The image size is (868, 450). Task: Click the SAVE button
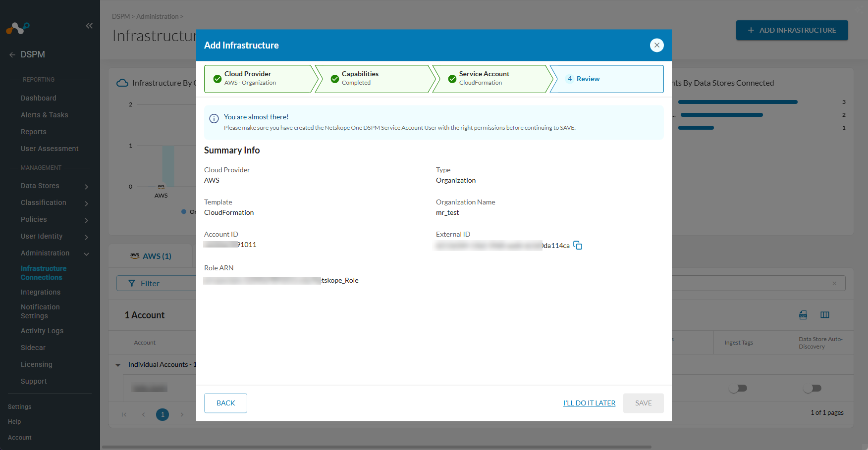(644, 403)
